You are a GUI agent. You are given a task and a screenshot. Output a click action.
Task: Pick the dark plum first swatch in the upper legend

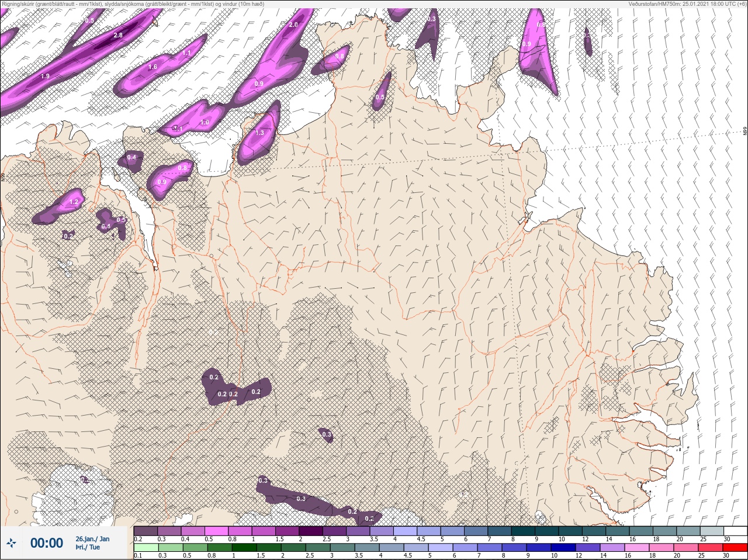[x=146, y=531]
